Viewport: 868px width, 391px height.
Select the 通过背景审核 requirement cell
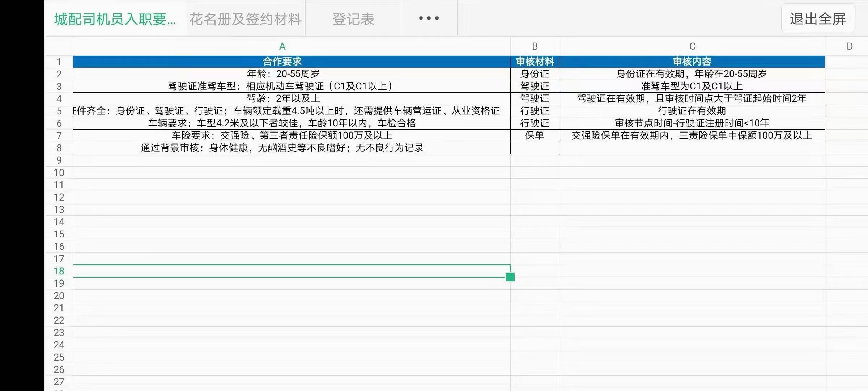[282, 148]
